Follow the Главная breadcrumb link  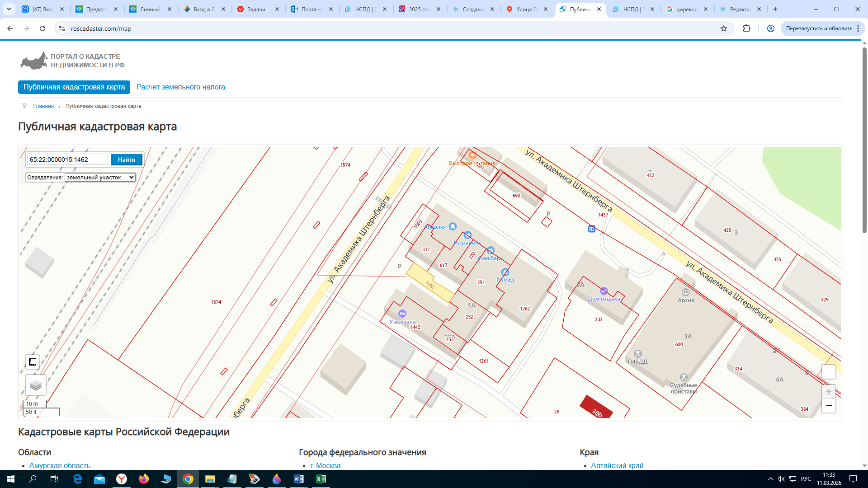pos(43,106)
